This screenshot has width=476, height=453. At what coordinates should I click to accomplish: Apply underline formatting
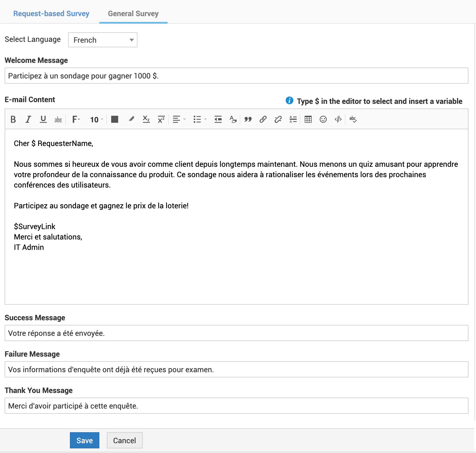pos(43,119)
